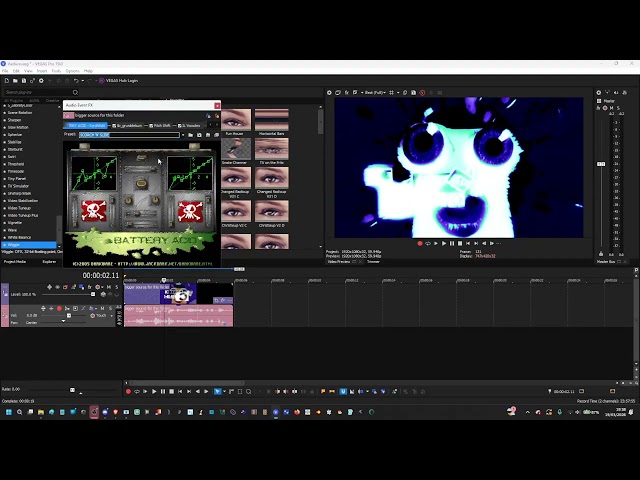Screen dimensions: 640x480
Task: Click the Master bus volume fader
Action: click(601, 164)
